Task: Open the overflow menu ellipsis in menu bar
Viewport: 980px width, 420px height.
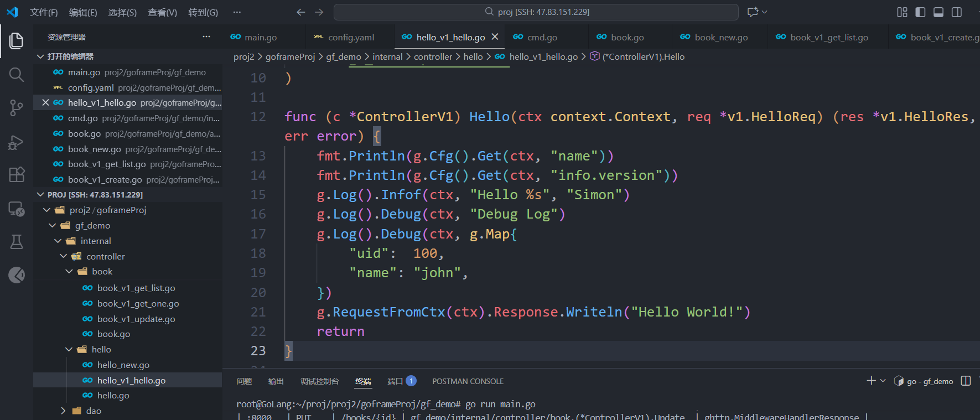Action: coord(237,12)
